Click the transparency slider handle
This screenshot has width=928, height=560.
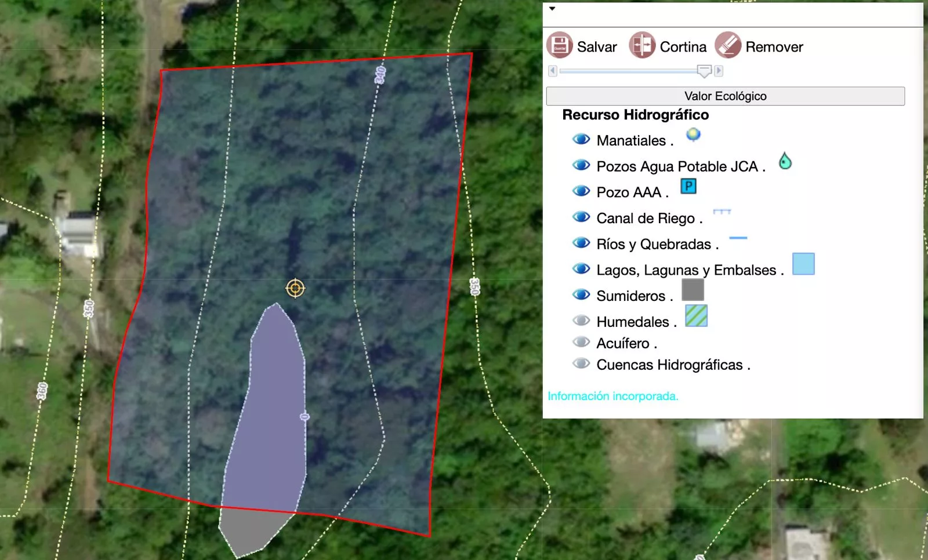point(704,71)
